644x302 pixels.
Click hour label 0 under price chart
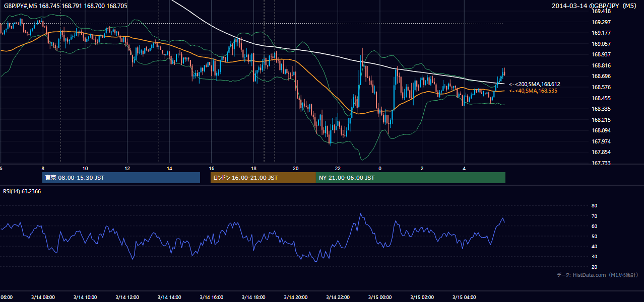click(380, 168)
